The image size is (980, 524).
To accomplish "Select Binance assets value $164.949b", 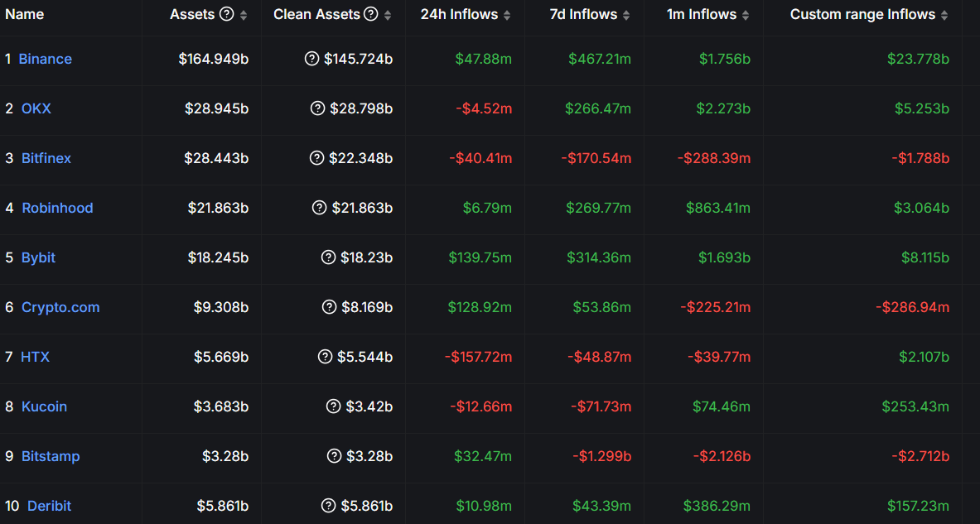I will (214, 59).
